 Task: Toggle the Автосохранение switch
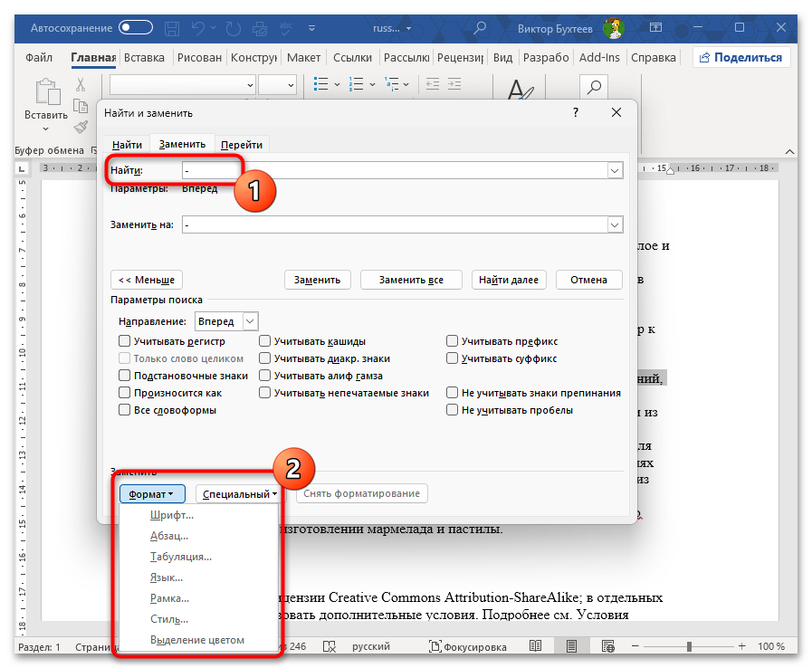coord(136,28)
